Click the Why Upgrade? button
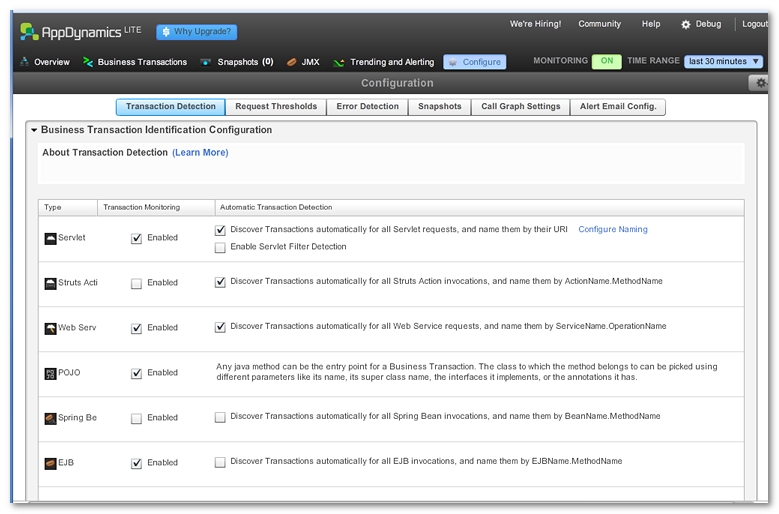The width and height of the screenshot is (779, 514). [x=197, y=32]
